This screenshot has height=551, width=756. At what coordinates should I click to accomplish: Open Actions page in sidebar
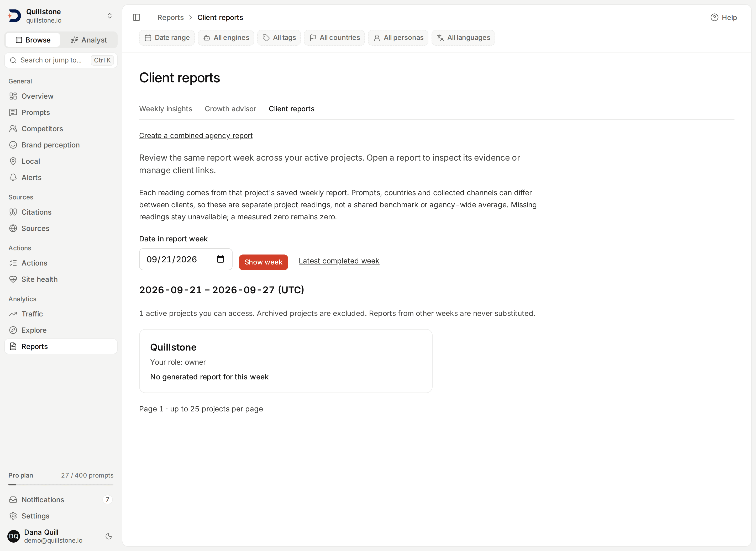tap(61, 263)
